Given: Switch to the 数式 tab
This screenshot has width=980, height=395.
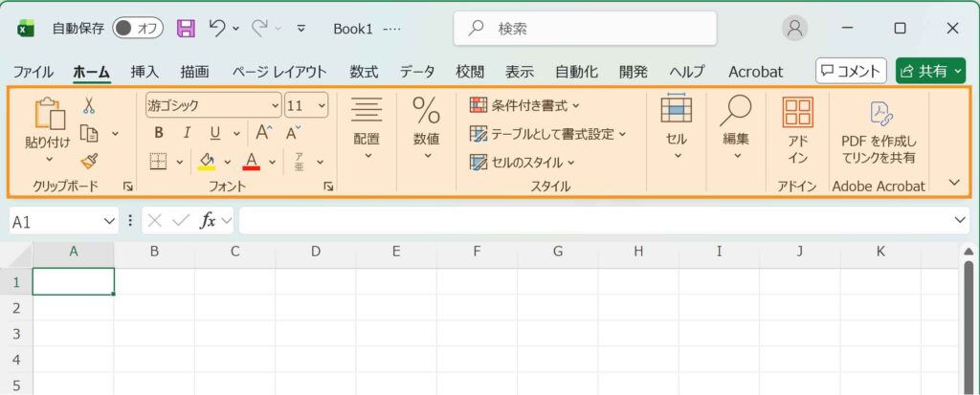Looking at the screenshot, I should tap(364, 72).
